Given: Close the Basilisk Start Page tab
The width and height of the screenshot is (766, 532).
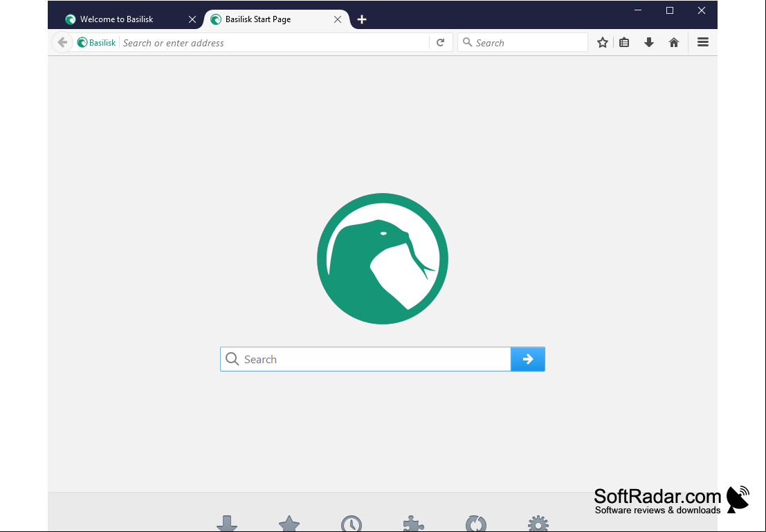Looking at the screenshot, I should click(x=338, y=19).
